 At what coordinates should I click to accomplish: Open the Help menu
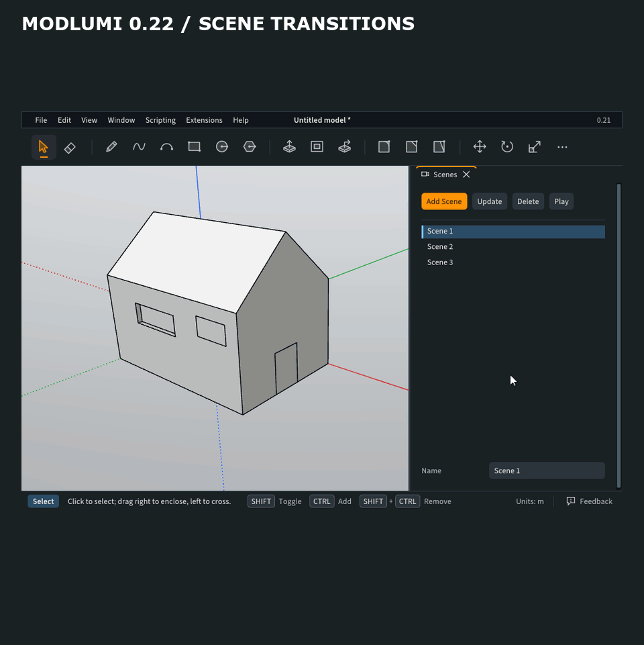click(x=241, y=120)
